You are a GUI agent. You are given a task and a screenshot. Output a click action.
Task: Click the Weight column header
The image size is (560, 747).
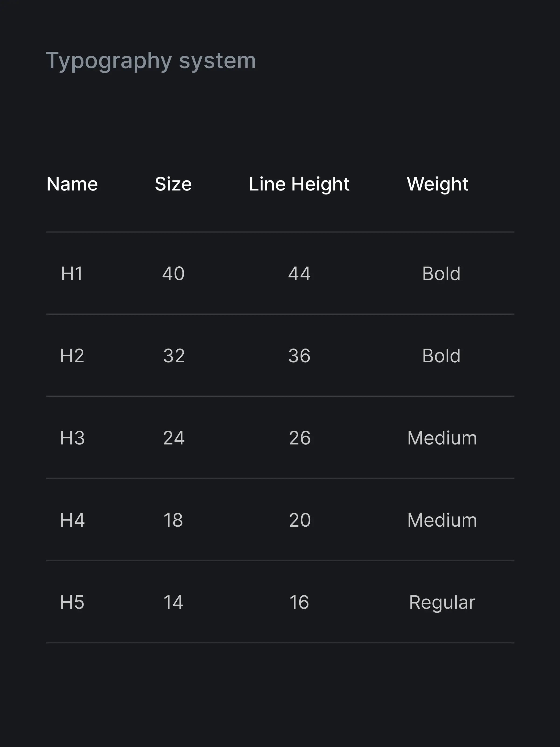pos(437,184)
